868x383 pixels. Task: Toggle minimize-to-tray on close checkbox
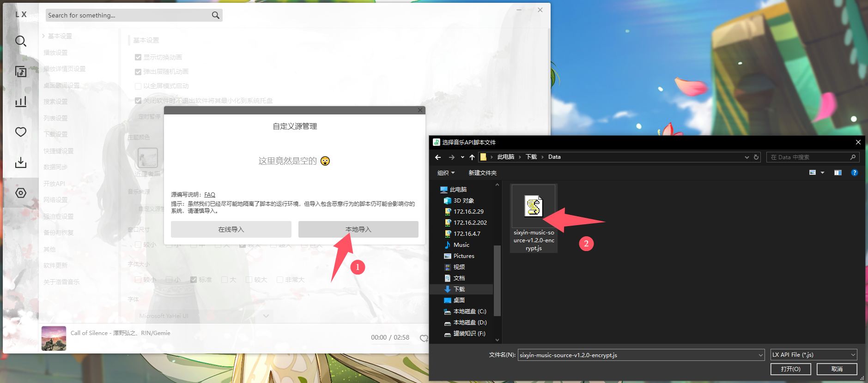coord(138,101)
